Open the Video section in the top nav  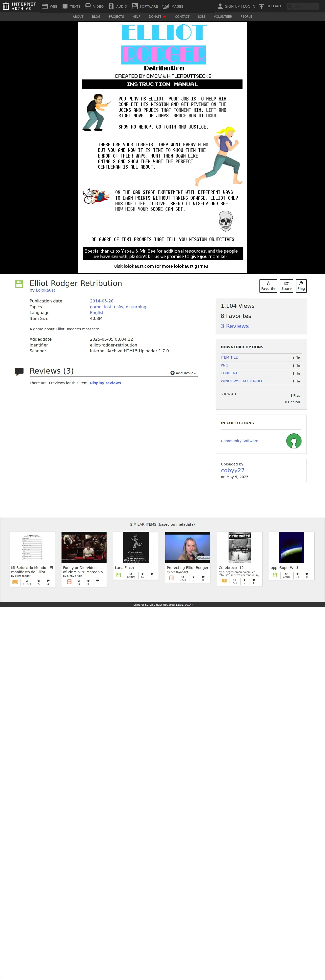coord(94,6)
